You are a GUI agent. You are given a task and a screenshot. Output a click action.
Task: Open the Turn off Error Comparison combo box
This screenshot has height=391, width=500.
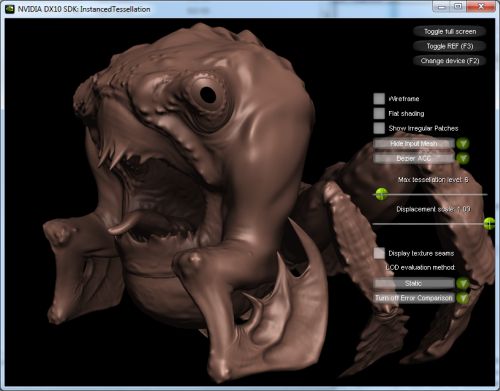[x=413, y=298]
